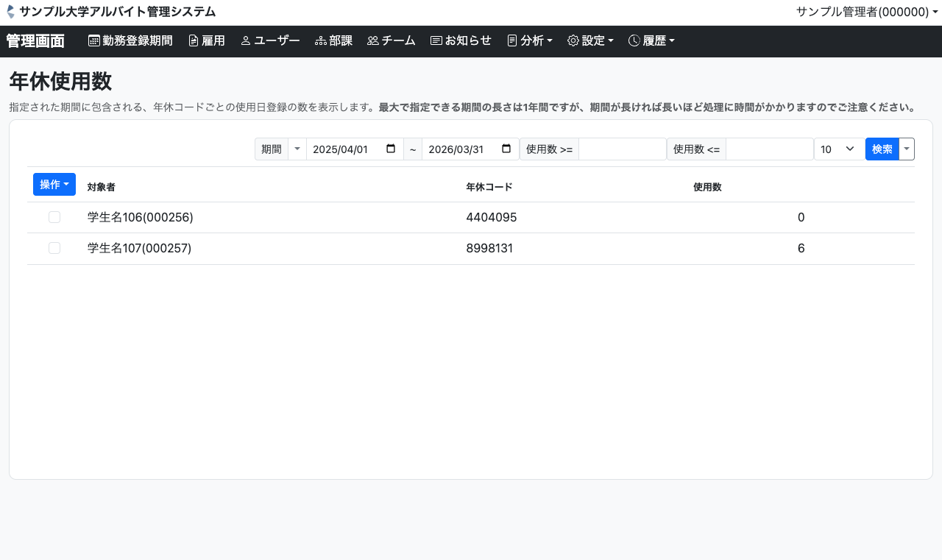Click the app logo icon beside サンプル大学アルバイト管理システム

coord(10,12)
